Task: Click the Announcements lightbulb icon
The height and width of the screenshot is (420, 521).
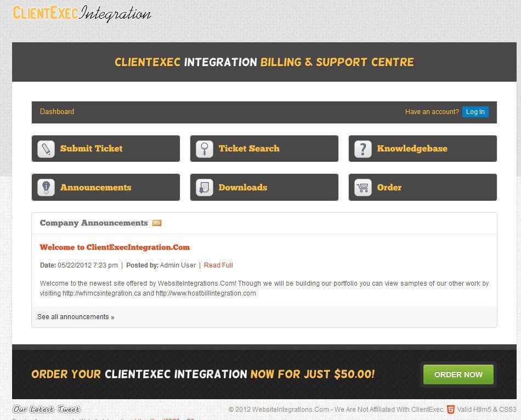Action: (46, 188)
